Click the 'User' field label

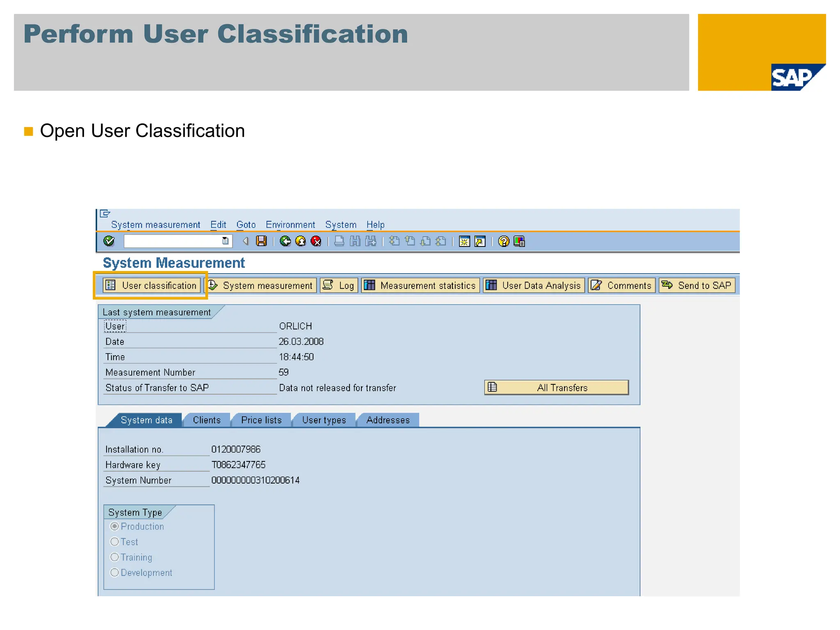tap(115, 326)
